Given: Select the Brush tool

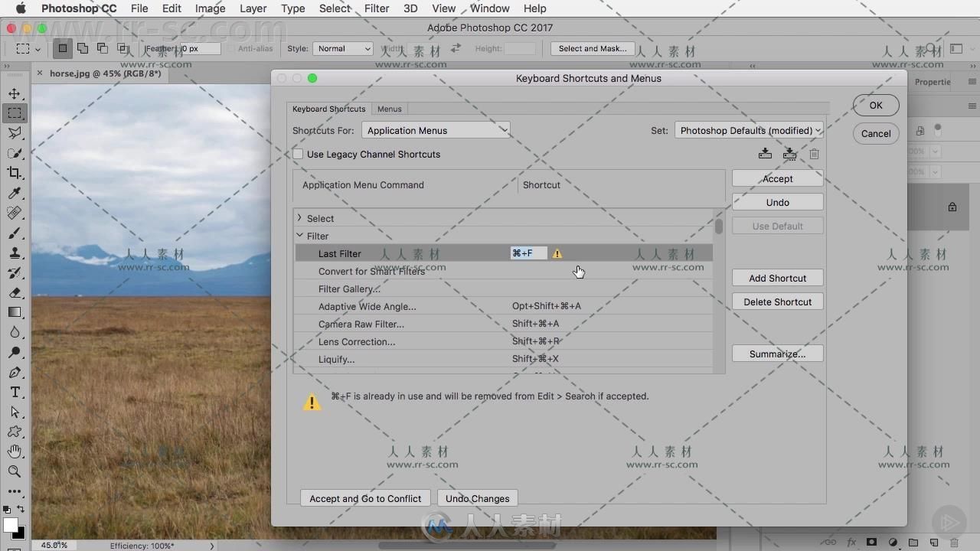Looking at the screenshot, I should pos(15,233).
